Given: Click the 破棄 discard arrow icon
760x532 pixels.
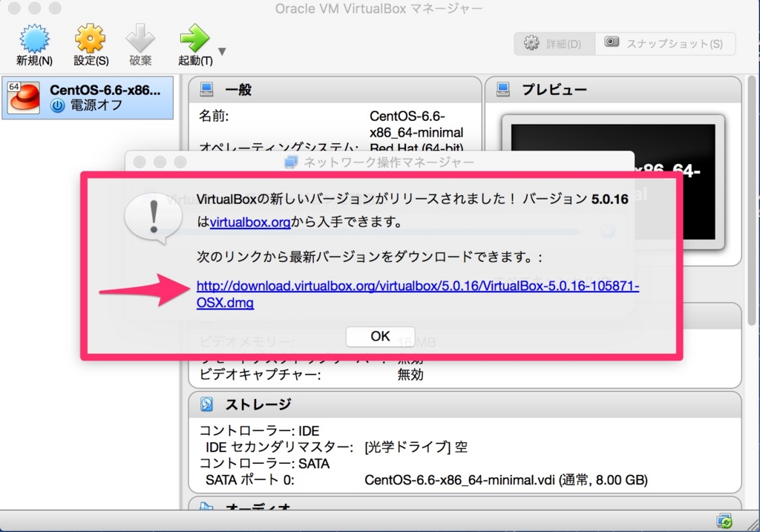Looking at the screenshot, I should coord(140,39).
